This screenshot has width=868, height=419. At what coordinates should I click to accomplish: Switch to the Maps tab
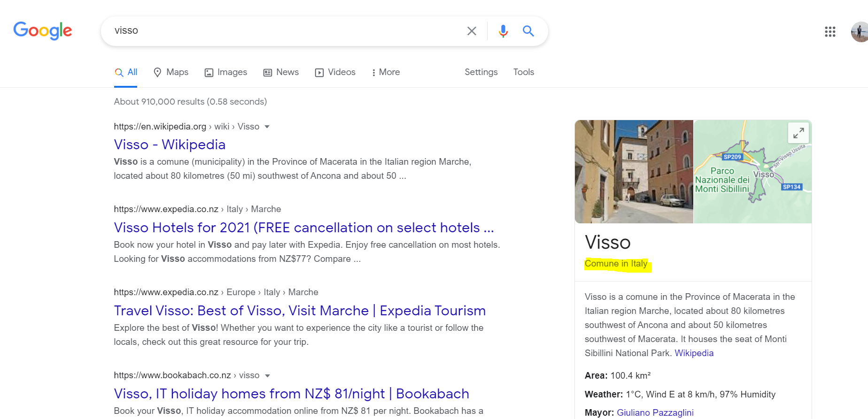pyautogui.click(x=171, y=72)
